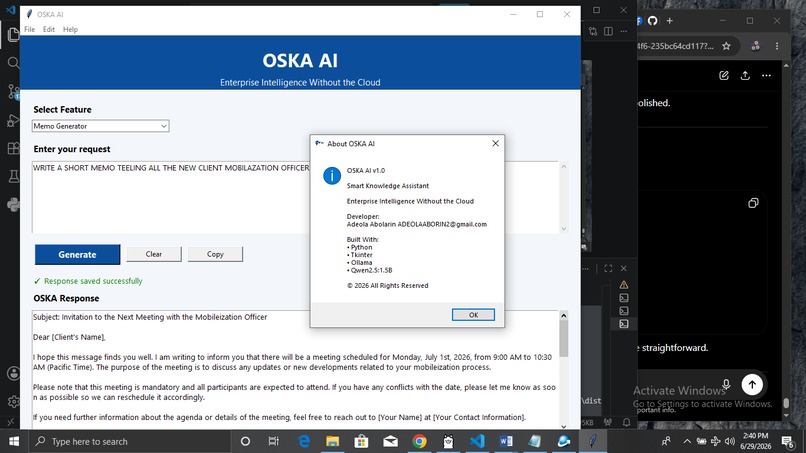Open the Edit menu in OSKA AI
The image size is (806, 453).
(49, 29)
